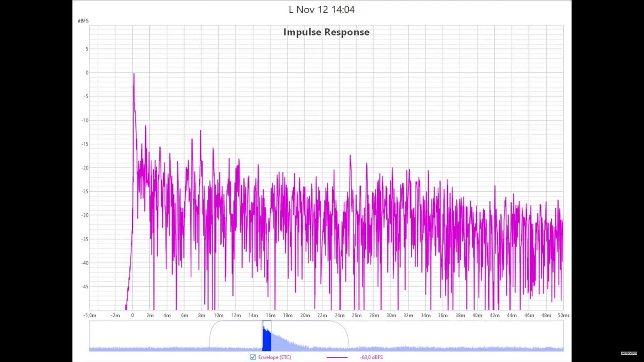The width and height of the screenshot is (644, 362).
Task: Click the magenta trace line swatch
Action: pos(337,357)
